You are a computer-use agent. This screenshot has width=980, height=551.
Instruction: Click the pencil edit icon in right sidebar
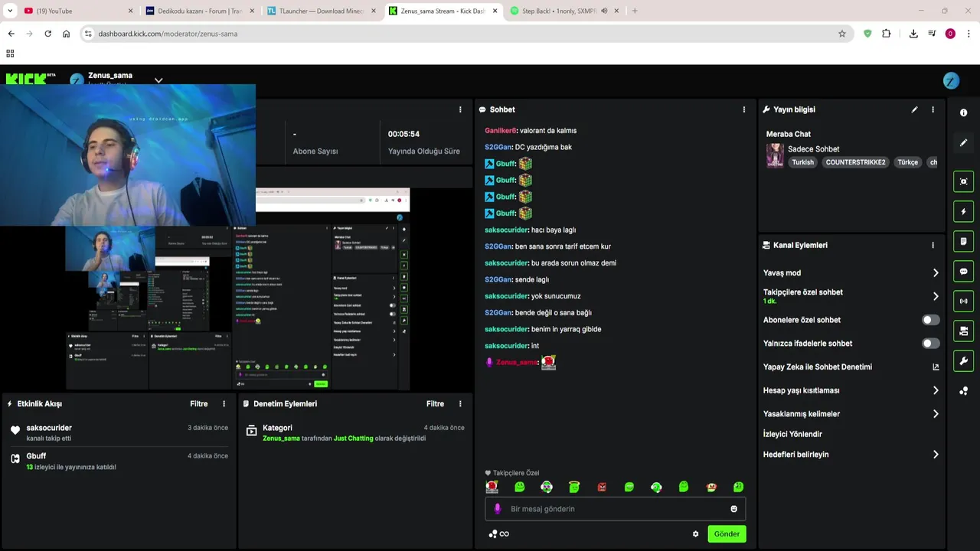(x=963, y=142)
